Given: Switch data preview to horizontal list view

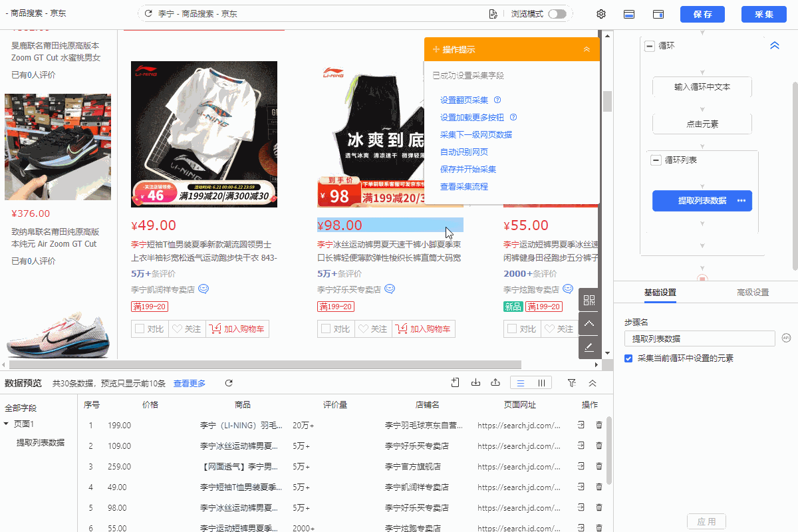Looking at the screenshot, I should (521, 383).
